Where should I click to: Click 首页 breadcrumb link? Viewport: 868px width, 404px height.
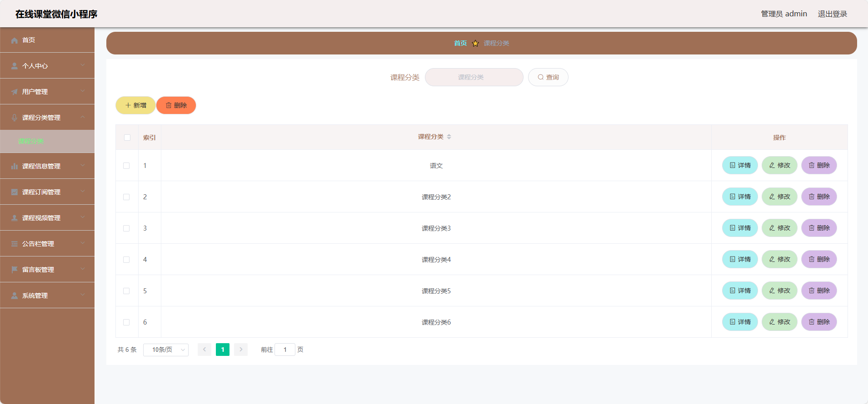click(460, 44)
